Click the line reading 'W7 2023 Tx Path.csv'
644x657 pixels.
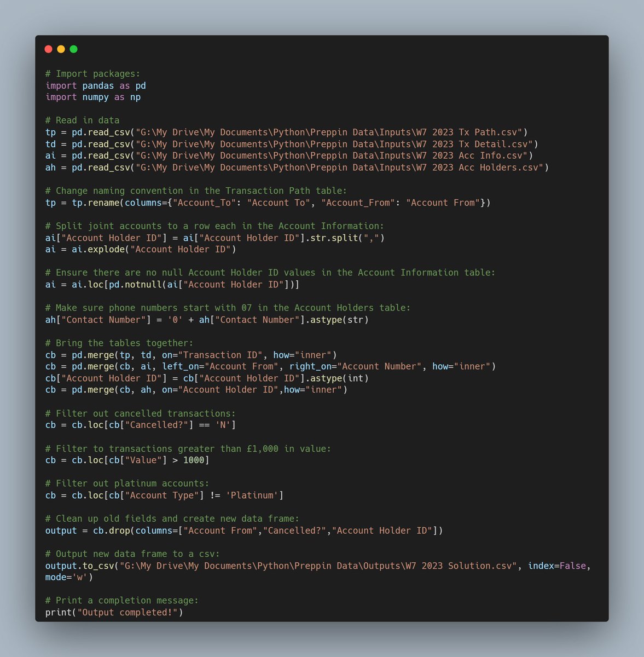pyautogui.click(x=286, y=132)
